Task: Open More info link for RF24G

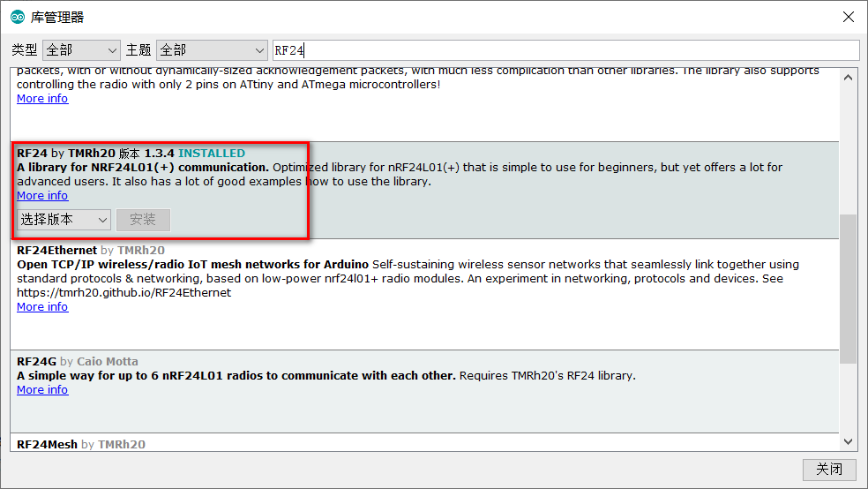Action: 42,390
